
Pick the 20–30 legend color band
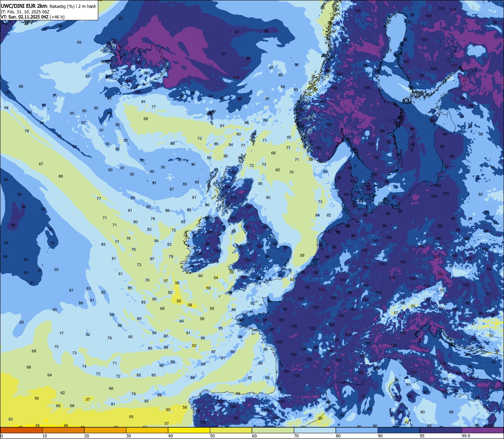[105, 430]
